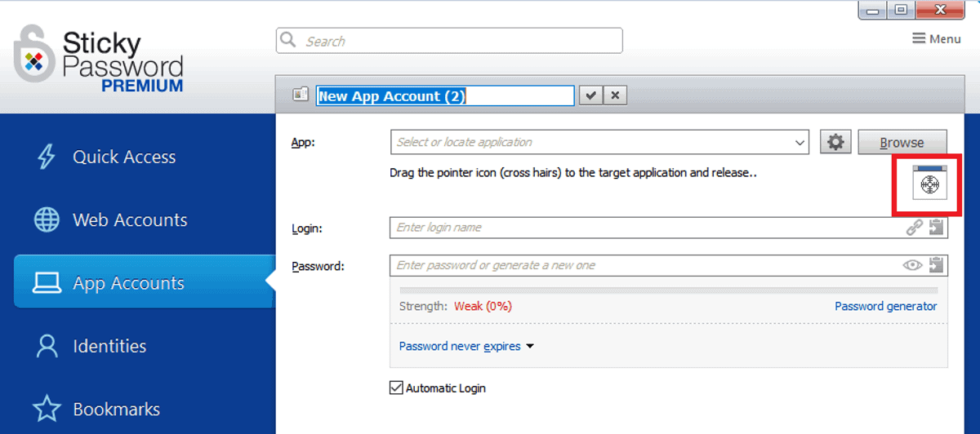
Task: Click search magnifier icon
Action: click(x=288, y=40)
